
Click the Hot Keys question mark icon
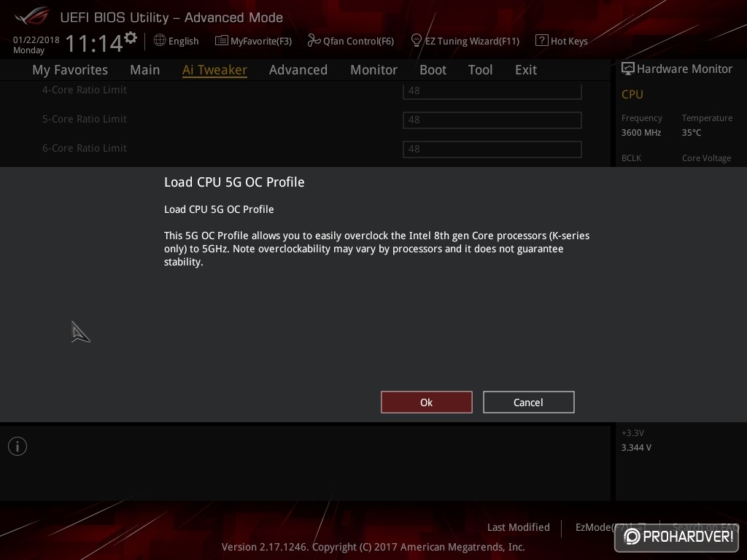tap(542, 41)
